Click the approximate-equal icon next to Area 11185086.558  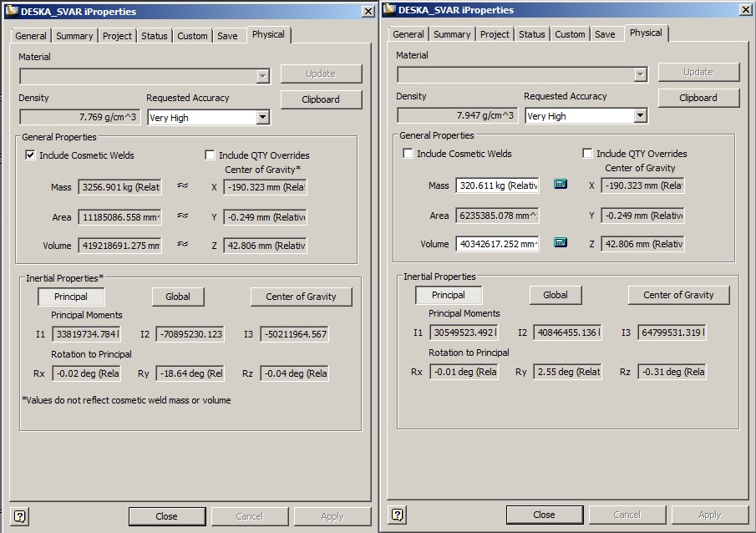[182, 216]
